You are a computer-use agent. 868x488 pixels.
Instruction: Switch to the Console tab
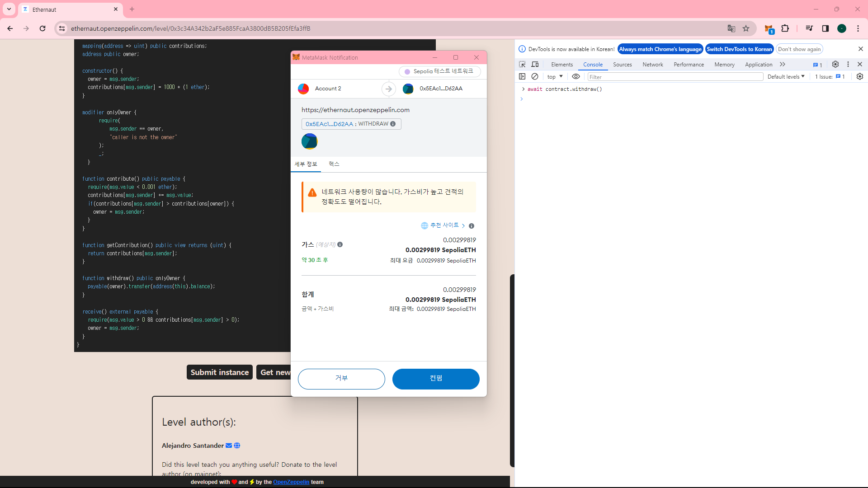point(593,65)
